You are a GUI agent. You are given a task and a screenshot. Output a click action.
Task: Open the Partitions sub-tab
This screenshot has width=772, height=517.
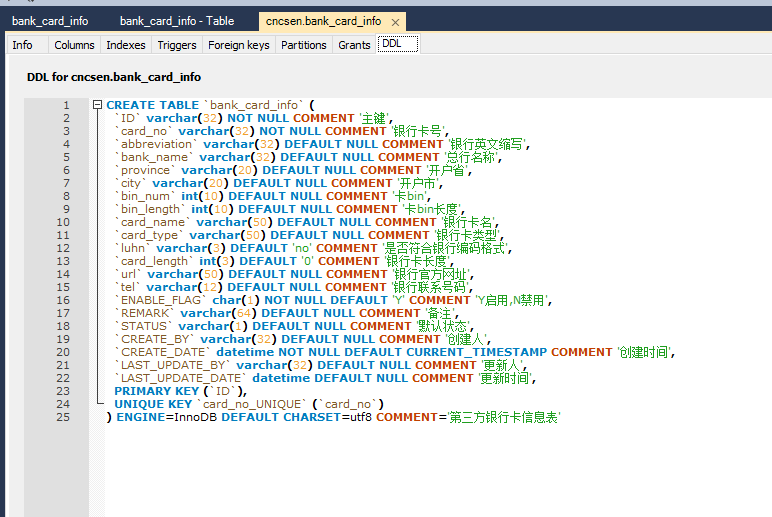[303, 45]
